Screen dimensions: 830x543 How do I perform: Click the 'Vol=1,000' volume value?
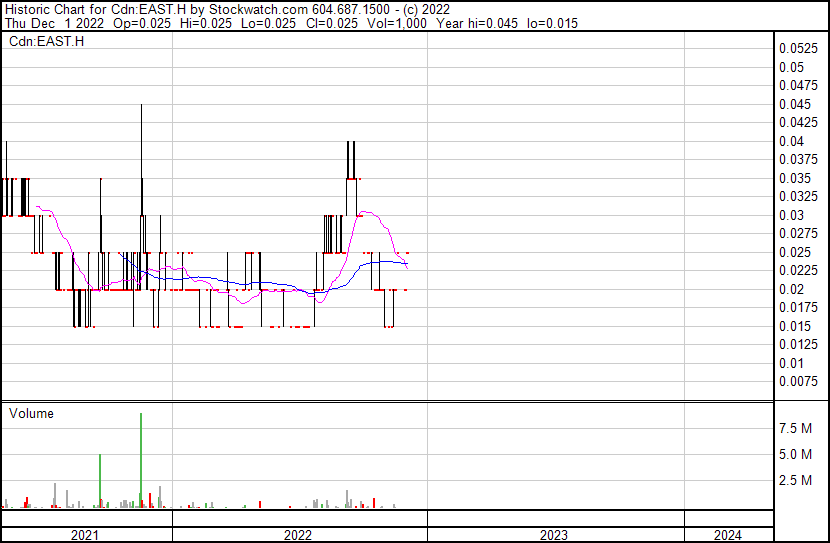(397, 23)
